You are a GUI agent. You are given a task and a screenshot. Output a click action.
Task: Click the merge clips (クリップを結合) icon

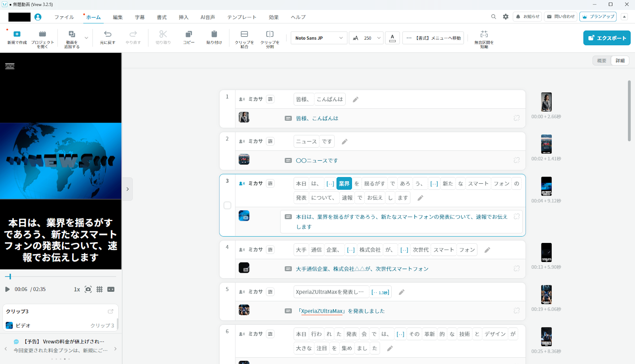point(244,35)
